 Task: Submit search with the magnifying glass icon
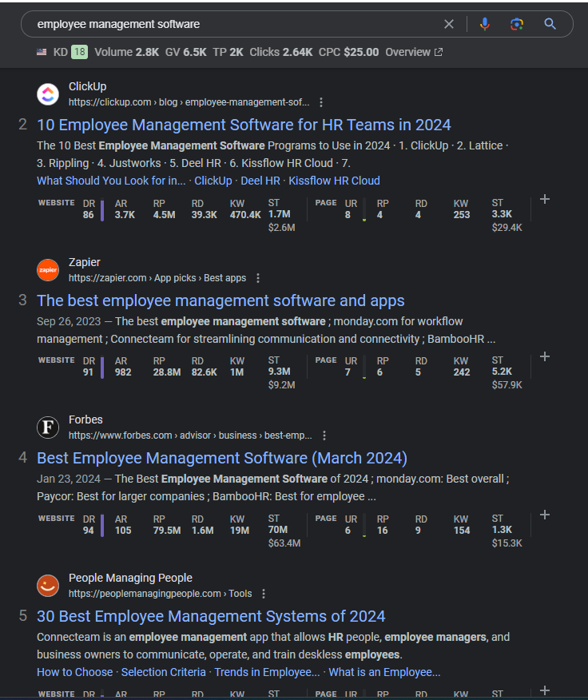tap(550, 24)
